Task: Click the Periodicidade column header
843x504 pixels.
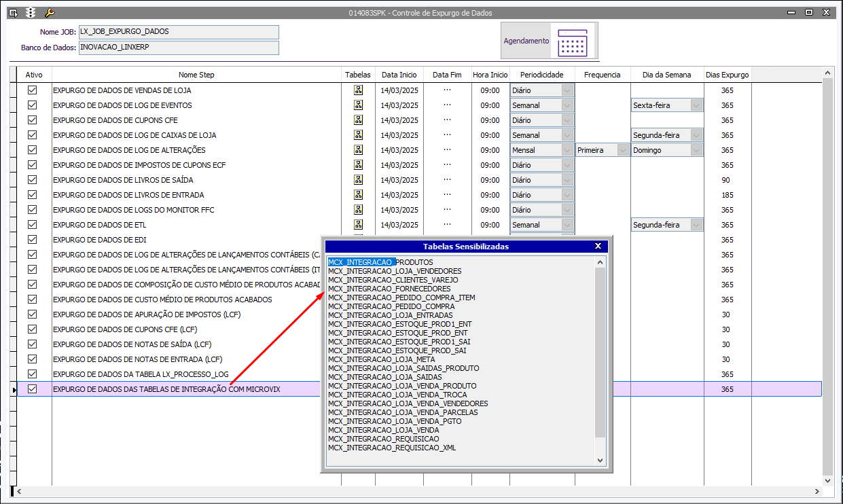Action: click(x=542, y=75)
